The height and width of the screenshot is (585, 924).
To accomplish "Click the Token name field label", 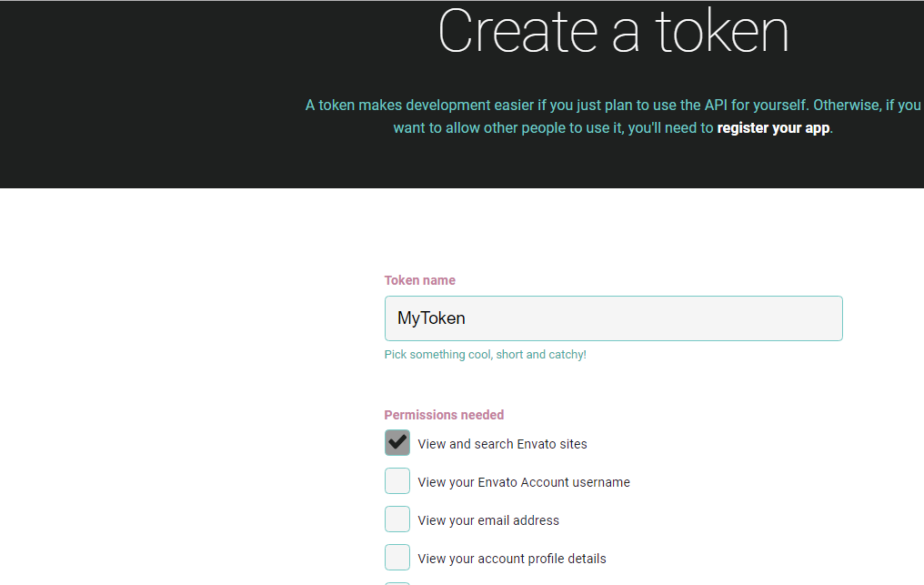I will pos(419,280).
